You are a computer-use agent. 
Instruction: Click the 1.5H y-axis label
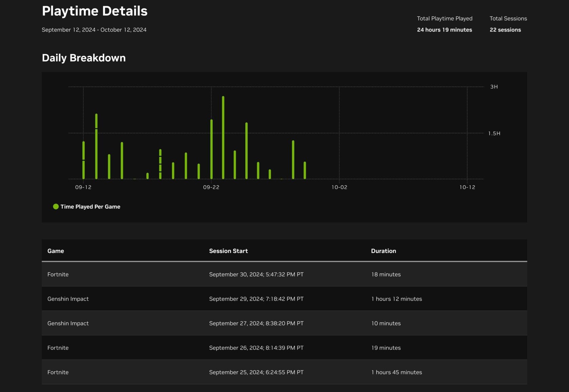[x=494, y=133]
